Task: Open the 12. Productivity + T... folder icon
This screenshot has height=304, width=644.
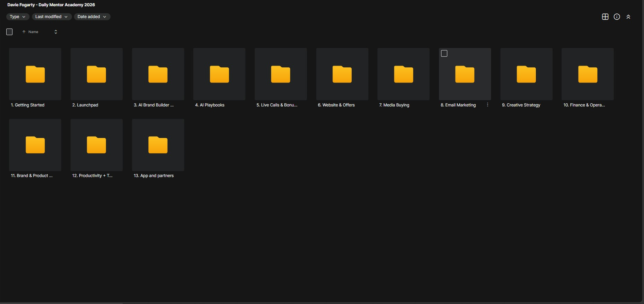Action: tap(96, 145)
